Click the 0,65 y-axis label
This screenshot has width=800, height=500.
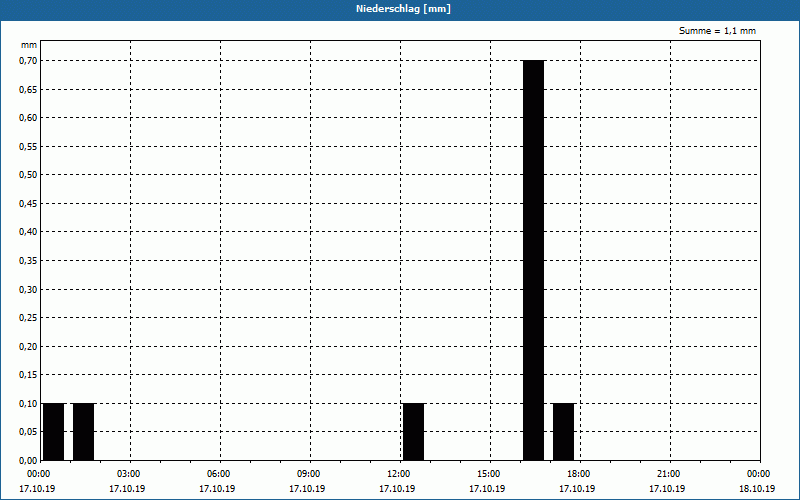pos(28,89)
